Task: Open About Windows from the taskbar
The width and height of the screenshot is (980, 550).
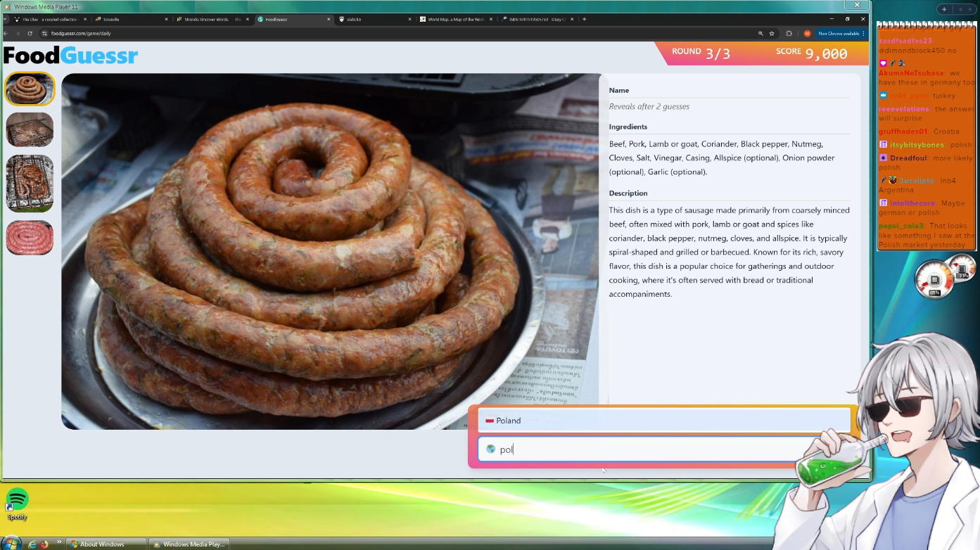Action: 106,544
